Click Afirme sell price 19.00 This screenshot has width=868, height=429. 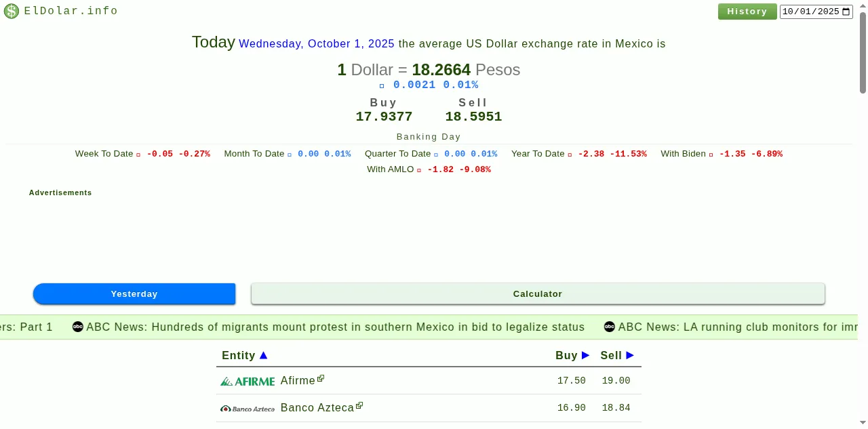[616, 381]
